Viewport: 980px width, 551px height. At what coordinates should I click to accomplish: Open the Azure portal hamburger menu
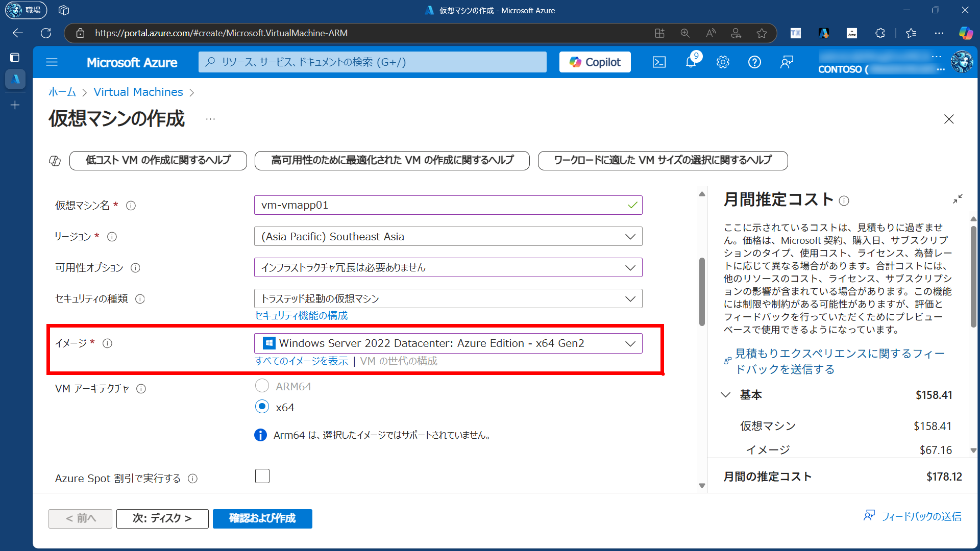pyautogui.click(x=52, y=62)
